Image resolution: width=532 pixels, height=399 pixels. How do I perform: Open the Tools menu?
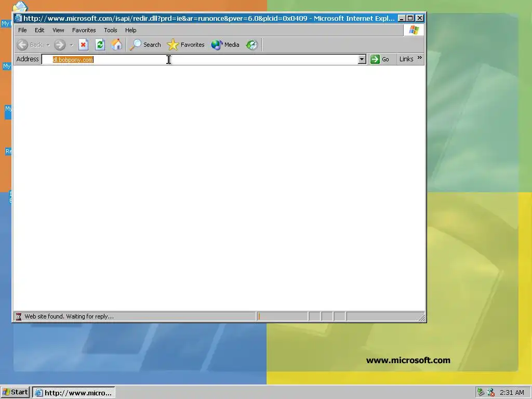tap(111, 30)
